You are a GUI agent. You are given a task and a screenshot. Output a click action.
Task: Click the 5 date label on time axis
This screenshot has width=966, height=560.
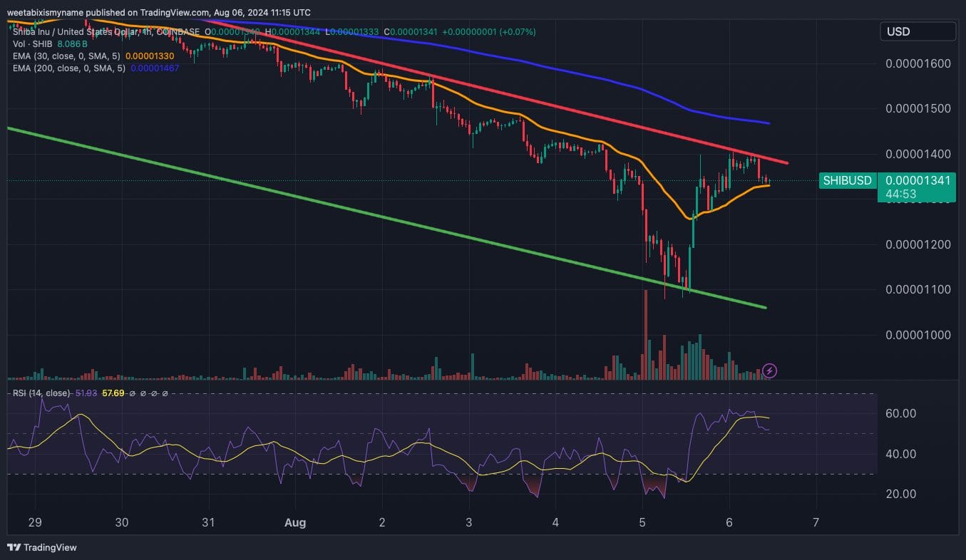tap(642, 522)
